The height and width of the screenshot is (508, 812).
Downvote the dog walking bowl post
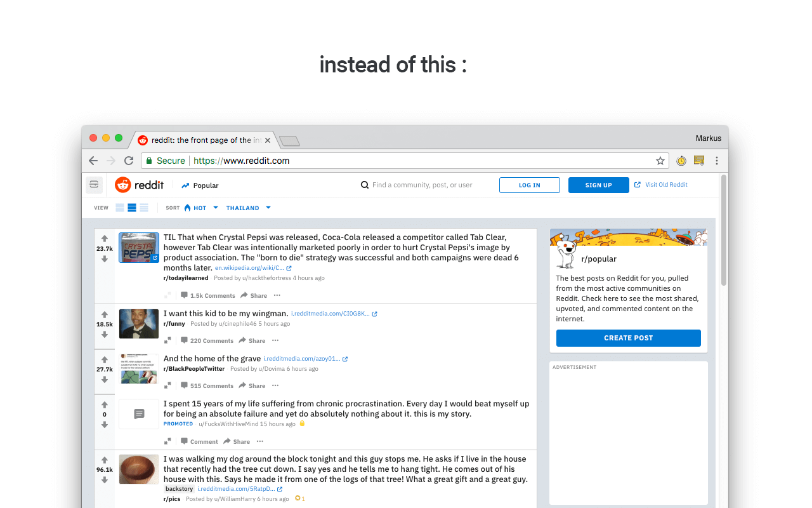[105, 480]
